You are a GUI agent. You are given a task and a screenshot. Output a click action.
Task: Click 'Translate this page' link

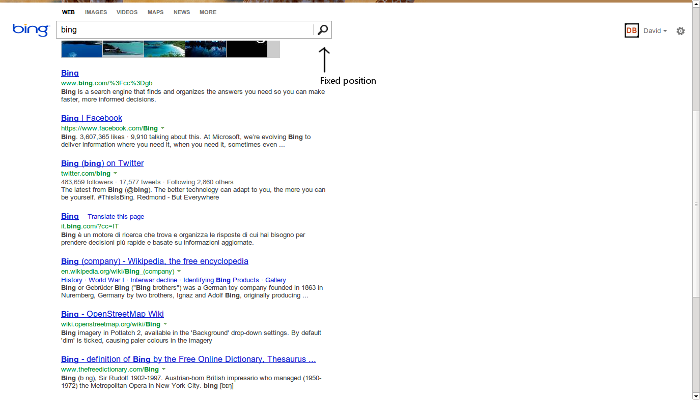point(116,217)
